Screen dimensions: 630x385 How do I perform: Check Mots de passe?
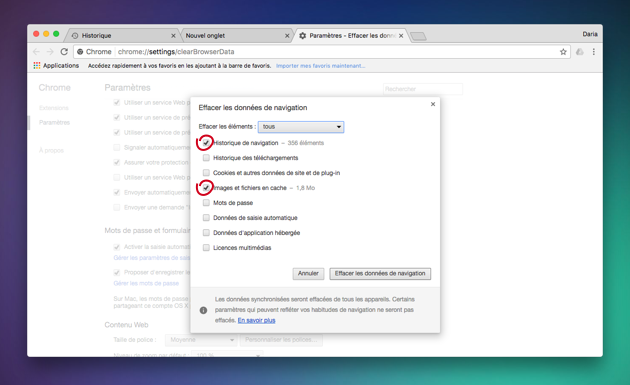tap(206, 203)
